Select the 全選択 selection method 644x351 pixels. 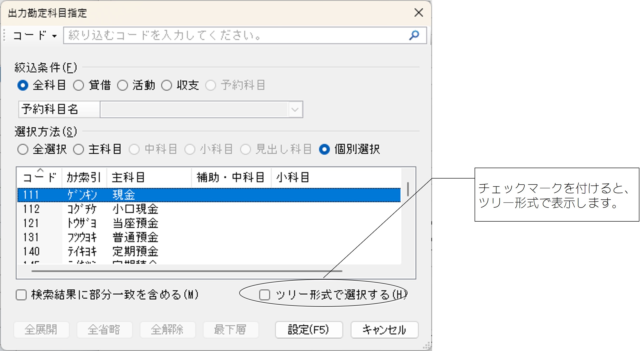(x=23, y=149)
